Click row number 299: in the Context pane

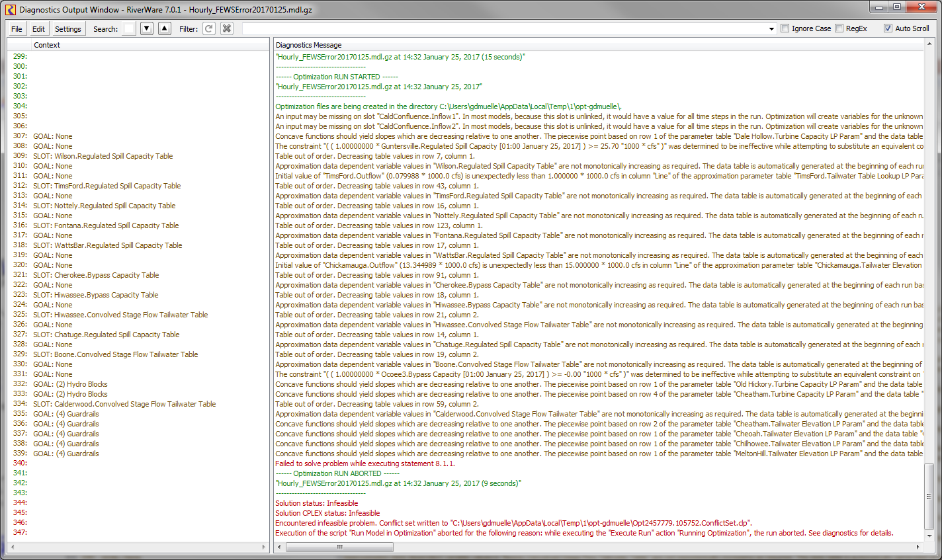(x=20, y=57)
